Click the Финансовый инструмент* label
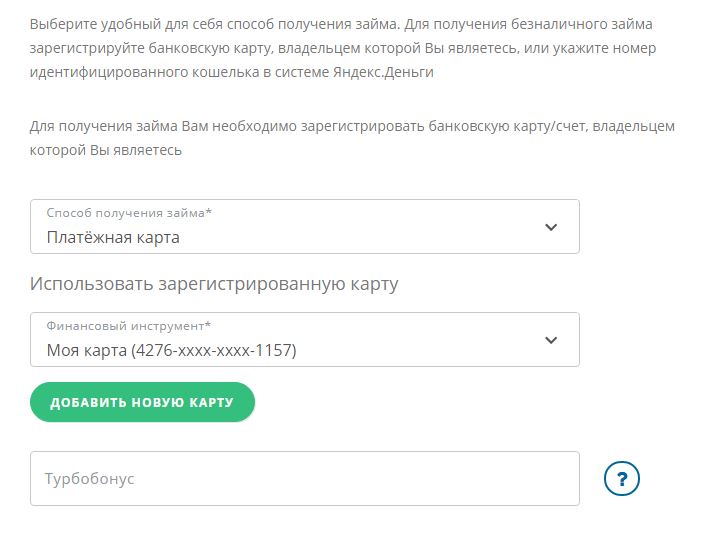The height and width of the screenshot is (537, 714). (x=128, y=326)
